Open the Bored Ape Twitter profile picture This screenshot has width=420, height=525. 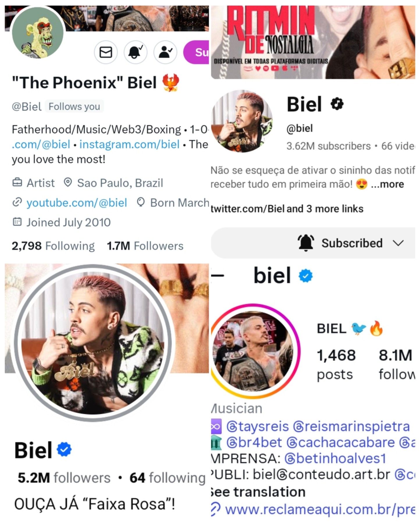[38, 33]
